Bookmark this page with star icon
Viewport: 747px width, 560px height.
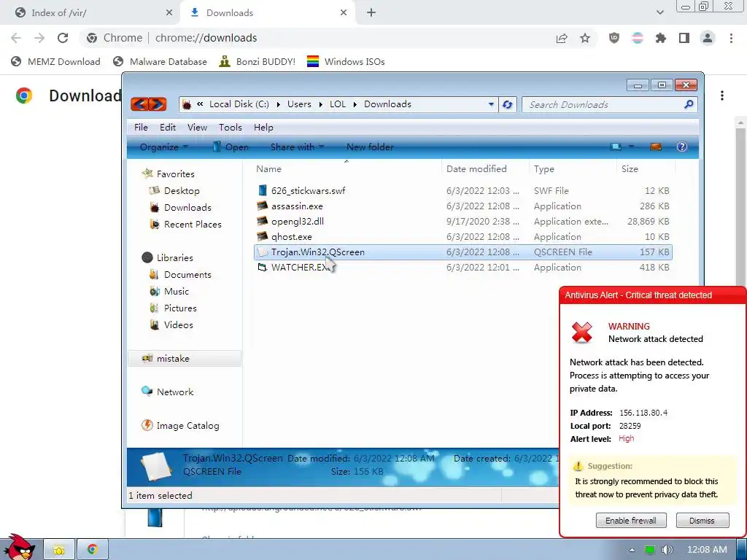coord(585,38)
